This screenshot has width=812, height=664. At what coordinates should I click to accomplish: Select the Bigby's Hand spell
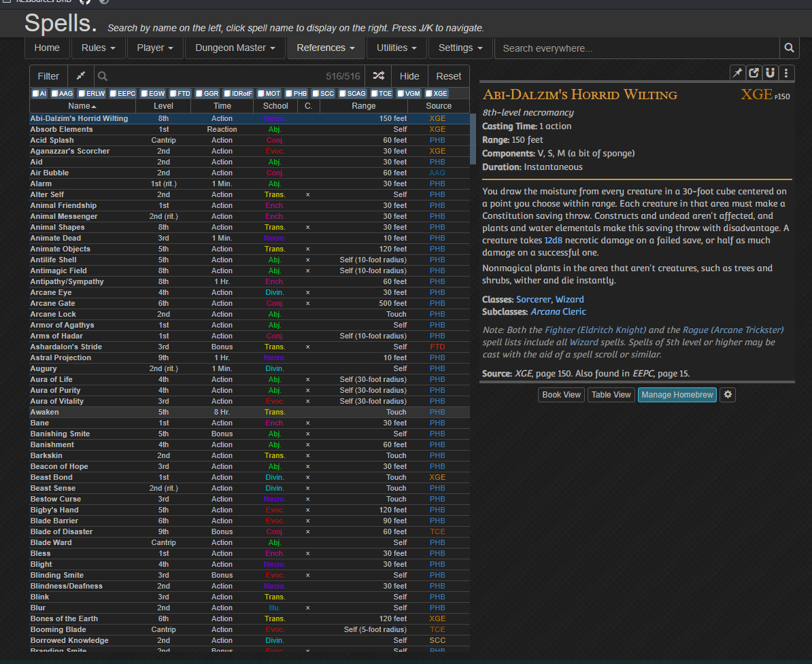click(250, 510)
